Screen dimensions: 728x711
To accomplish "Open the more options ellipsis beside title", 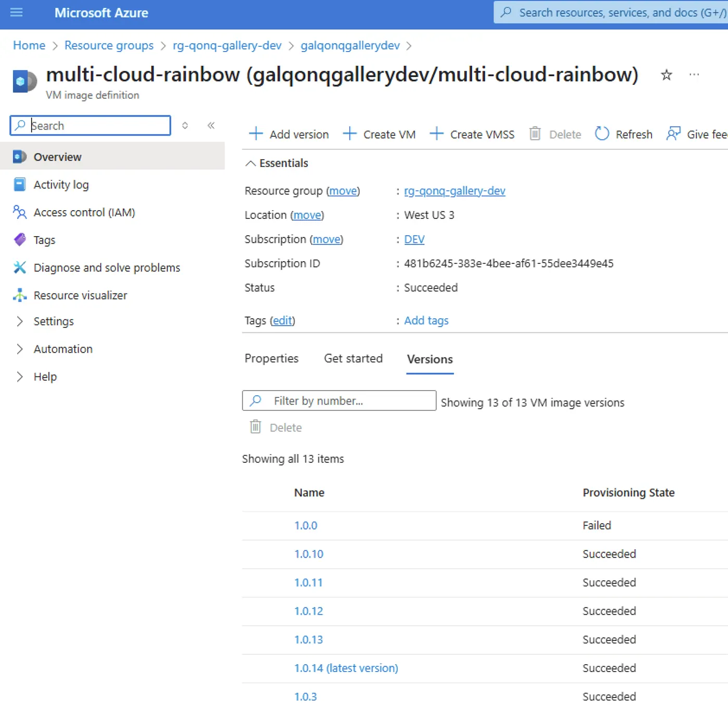I will click(x=694, y=75).
